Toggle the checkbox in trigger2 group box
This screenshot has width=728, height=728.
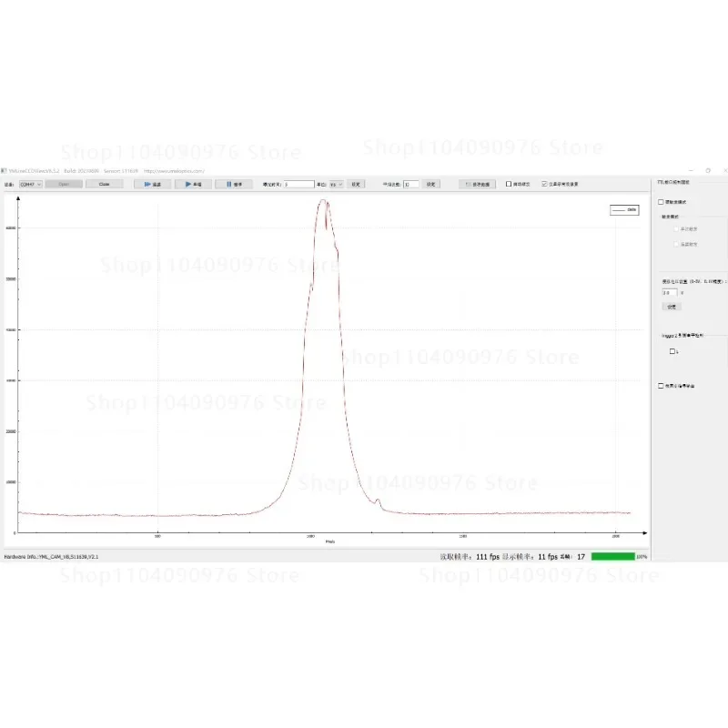coord(672,351)
